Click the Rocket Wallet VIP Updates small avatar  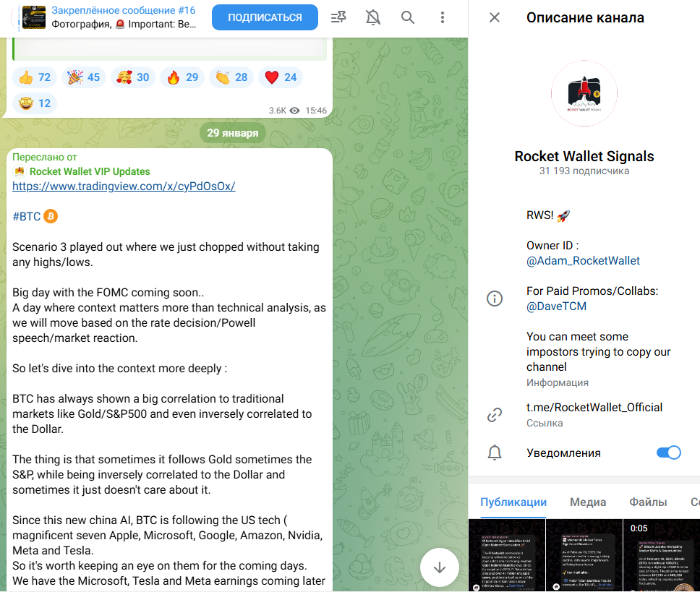point(20,171)
